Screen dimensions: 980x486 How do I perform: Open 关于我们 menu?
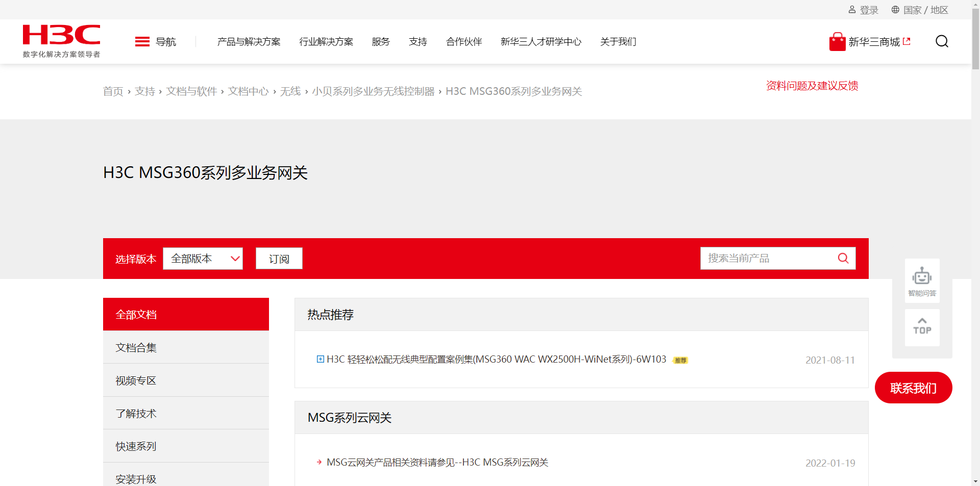618,42
